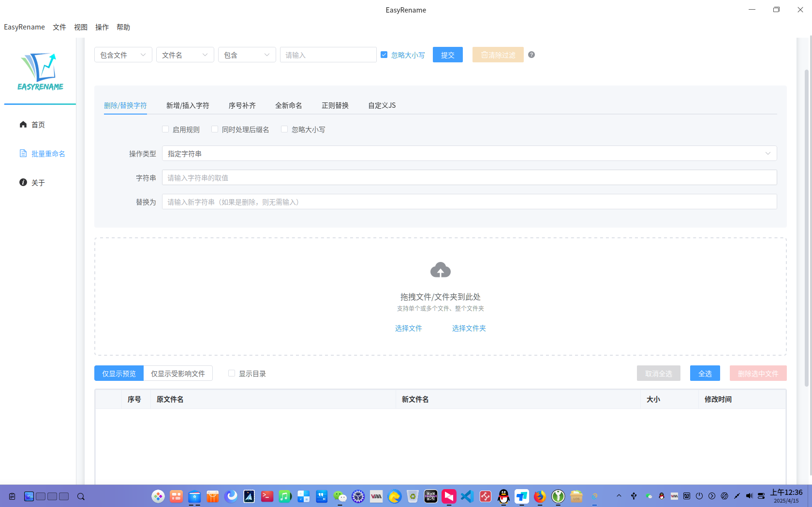Click the EasyRename logo in sidebar
The height and width of the screenshot is (507, 812).
click(x=40, y=72)
